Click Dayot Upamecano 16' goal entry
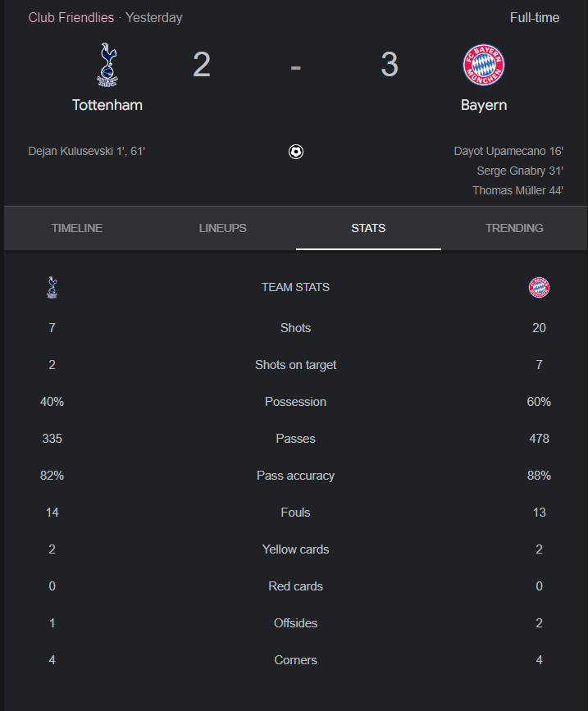The width and height of the screenshot is (588, 711). (508, 151)
